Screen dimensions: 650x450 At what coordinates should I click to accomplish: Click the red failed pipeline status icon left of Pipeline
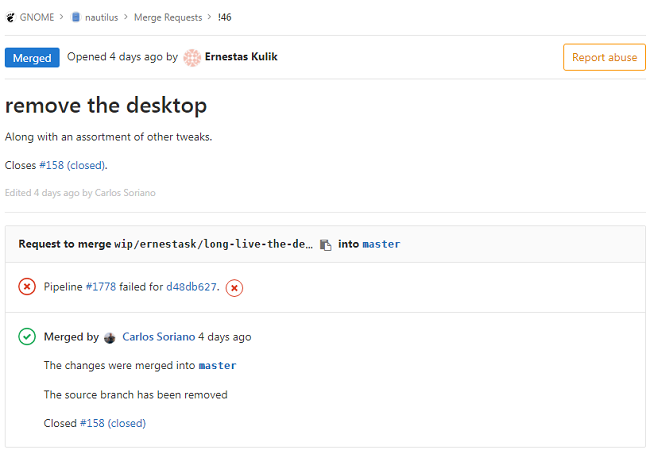click(27, 287)
